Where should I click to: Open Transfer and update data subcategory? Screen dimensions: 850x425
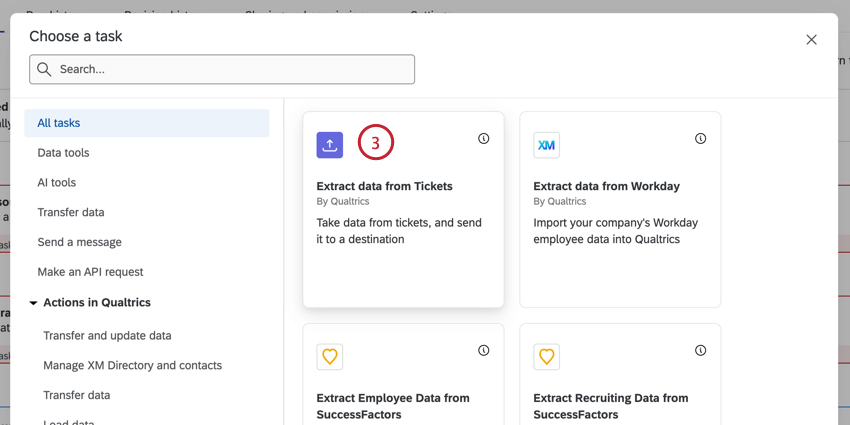coord(107,336)
